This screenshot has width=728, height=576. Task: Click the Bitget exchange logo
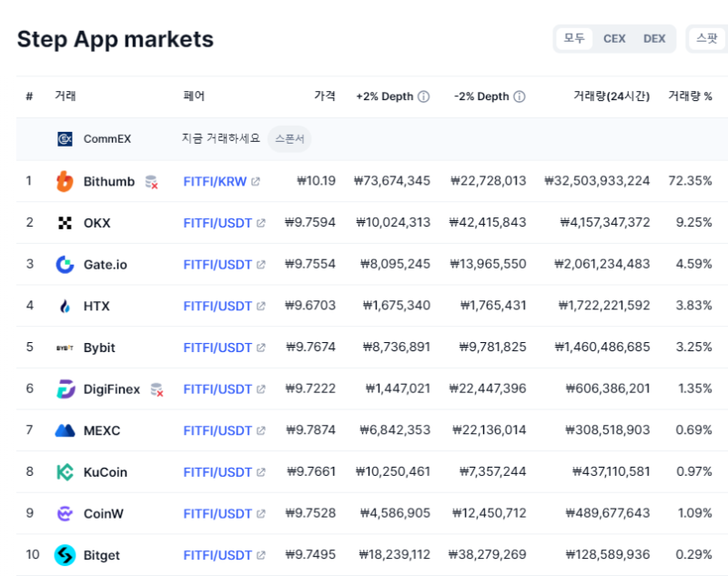pyautogui.click(x=65, y=555)
